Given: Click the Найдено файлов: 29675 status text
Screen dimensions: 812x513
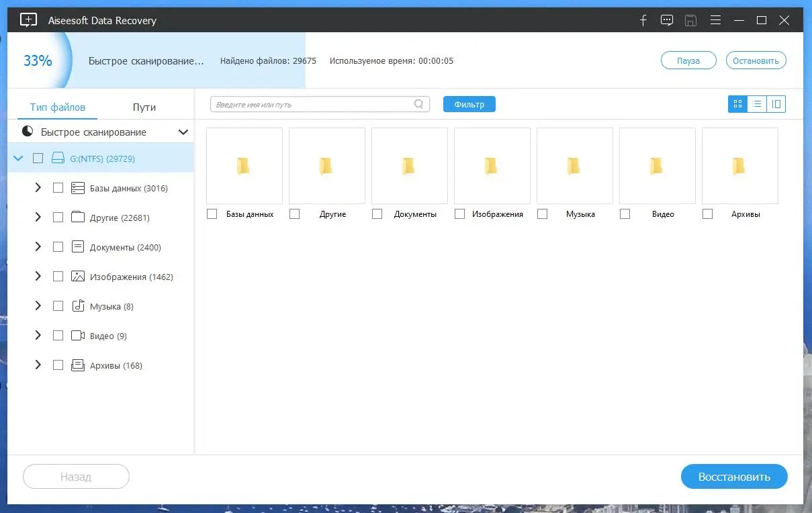Looking at the screenshot, I should click(x=268, y=61).
